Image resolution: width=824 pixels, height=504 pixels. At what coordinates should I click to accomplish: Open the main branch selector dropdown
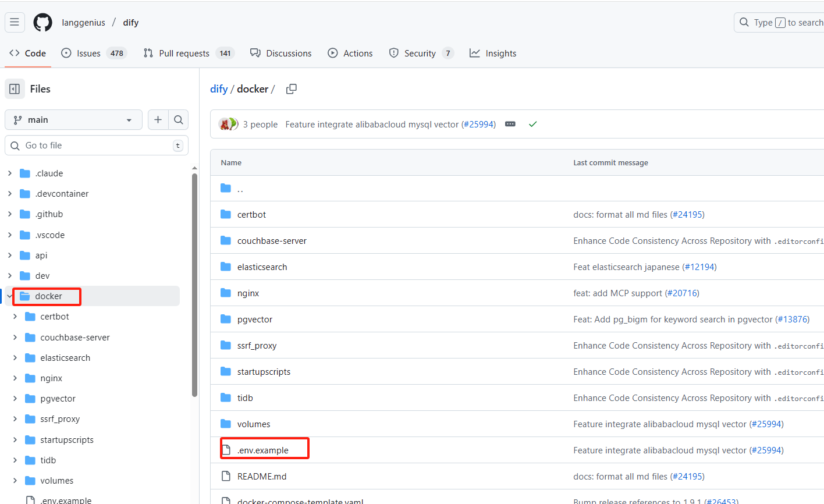[x=73, y=120]
